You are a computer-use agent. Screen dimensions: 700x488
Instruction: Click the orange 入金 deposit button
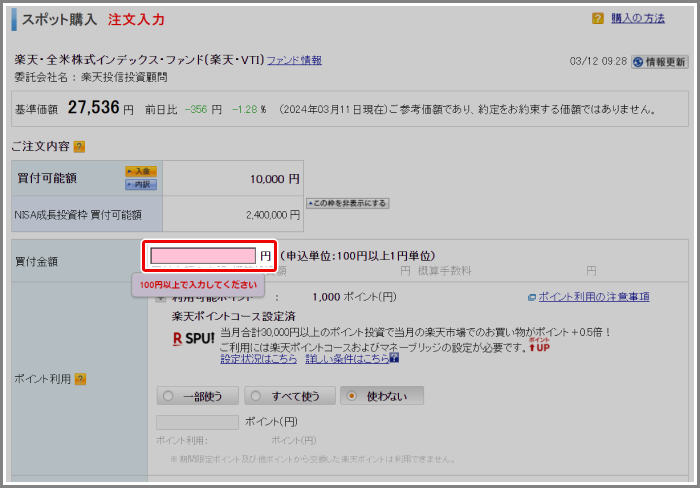[x=141, y=171]
